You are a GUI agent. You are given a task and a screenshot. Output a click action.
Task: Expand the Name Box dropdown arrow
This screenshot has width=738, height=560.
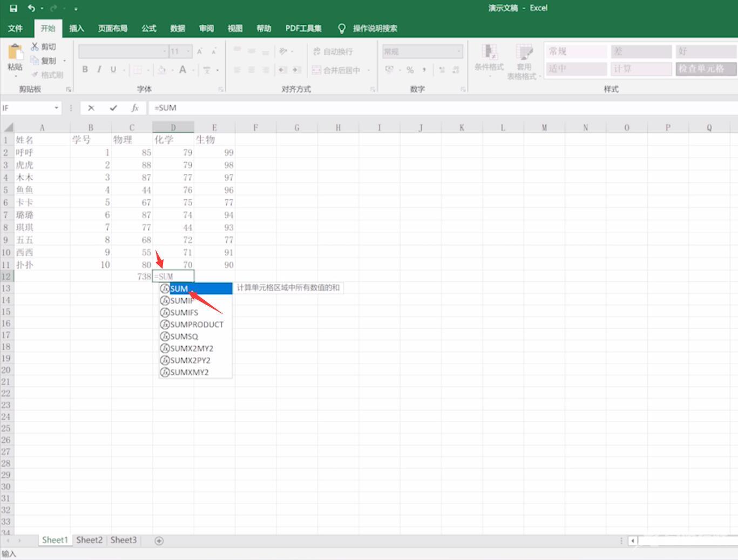(x=56, y=108)
